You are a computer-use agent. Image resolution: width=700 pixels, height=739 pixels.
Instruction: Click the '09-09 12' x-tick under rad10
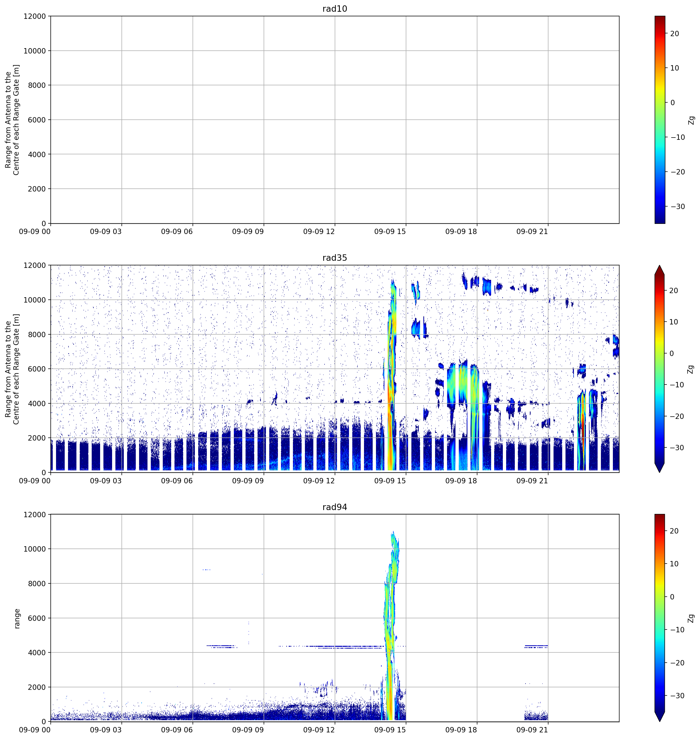(x=319, y=231)
